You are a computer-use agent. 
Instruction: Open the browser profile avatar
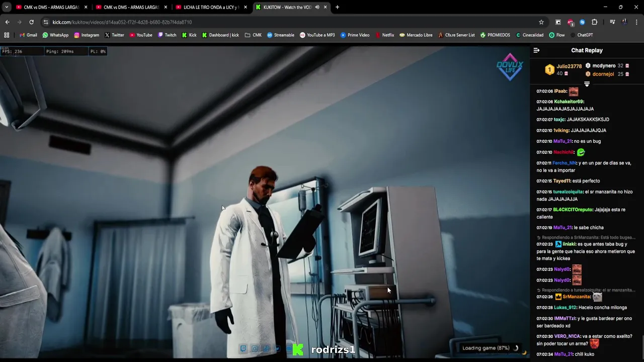pos(624,22)
